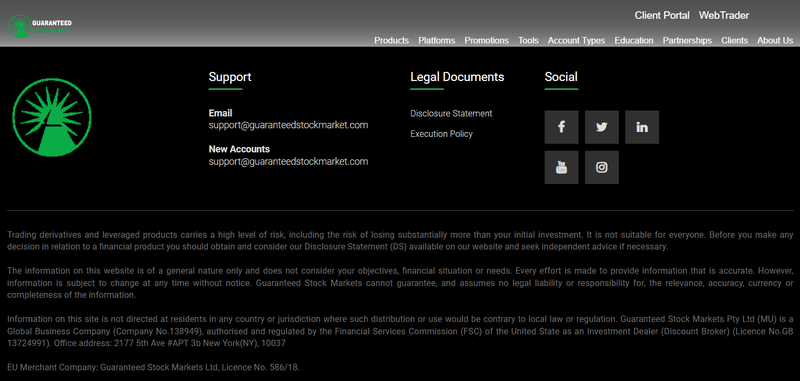Click the "Trading derivatives and leveraged products" paragraph

pyautogui.click(x=400, y=241)
